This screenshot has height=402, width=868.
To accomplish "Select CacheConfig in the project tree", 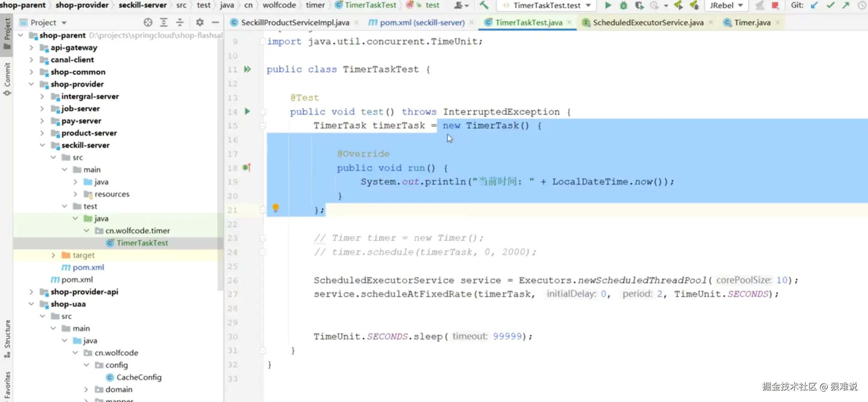I will (x=139, y=377).
